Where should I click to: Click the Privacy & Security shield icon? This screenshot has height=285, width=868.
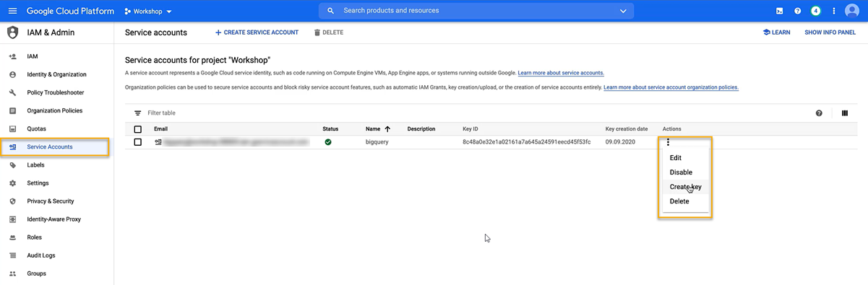[12, 201]
